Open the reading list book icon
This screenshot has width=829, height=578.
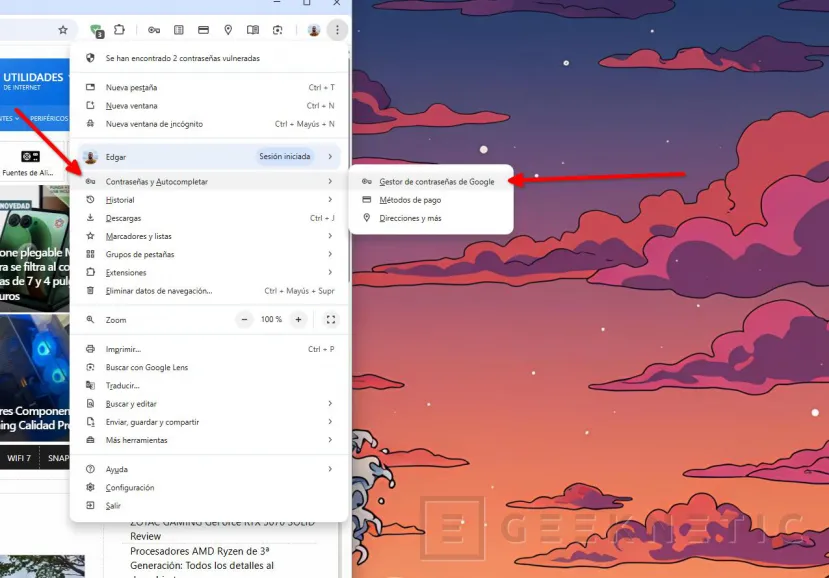pos(253,29)
